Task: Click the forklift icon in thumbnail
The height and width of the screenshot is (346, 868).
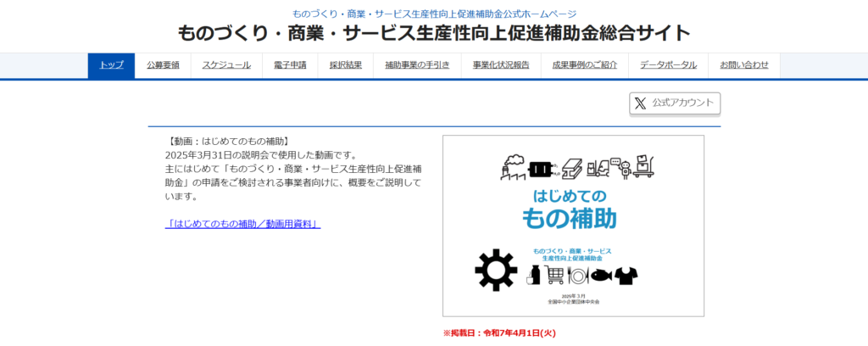Action: point(598,169)
